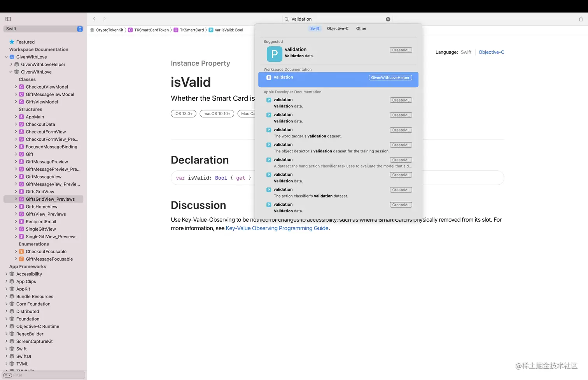The image size is (588, 380).
Task: Open the RegexBuilder framework icon
Action: (x=12, y=334)
